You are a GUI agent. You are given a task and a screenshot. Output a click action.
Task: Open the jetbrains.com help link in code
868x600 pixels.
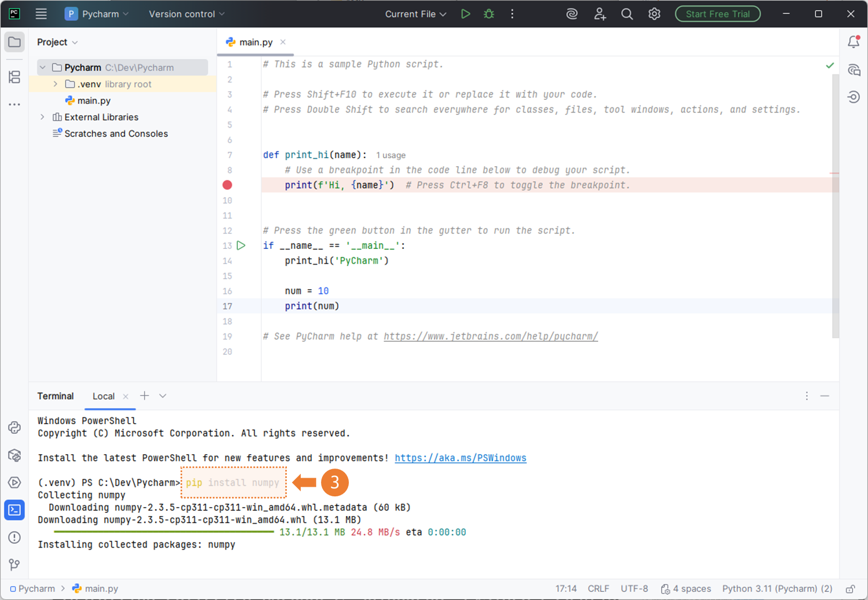click(490, 337)
